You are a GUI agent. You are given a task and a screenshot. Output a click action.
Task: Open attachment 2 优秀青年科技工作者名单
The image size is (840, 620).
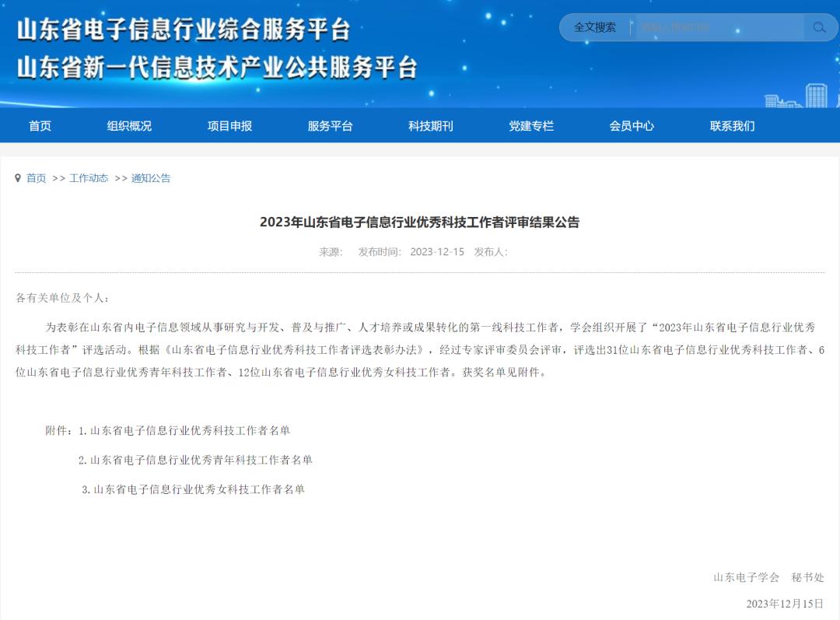(201, 460)
